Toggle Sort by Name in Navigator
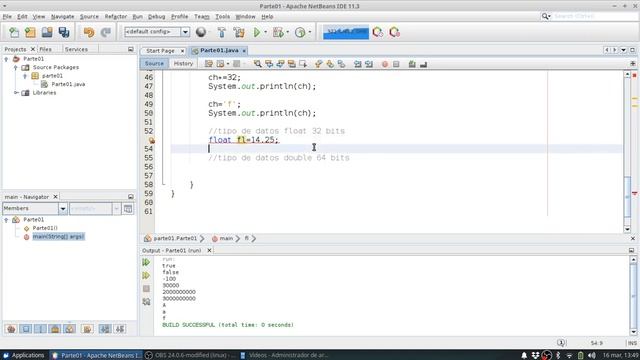Screen dimensions: 640x360 [x=105, y=329]
